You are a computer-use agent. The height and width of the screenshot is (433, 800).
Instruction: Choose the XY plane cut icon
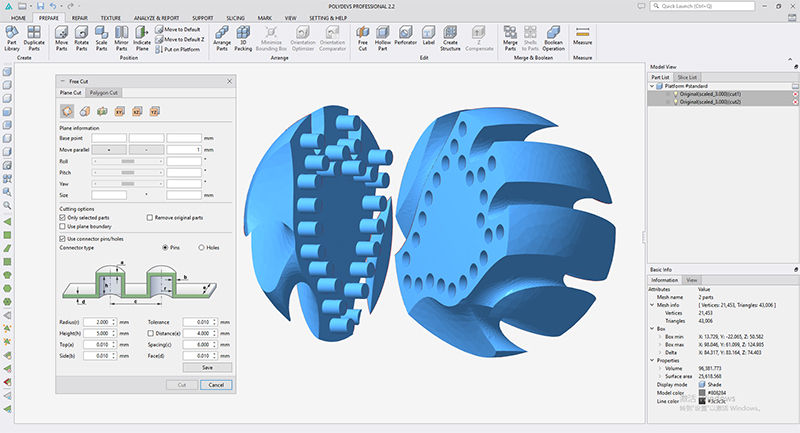click(x=119, y=111)
